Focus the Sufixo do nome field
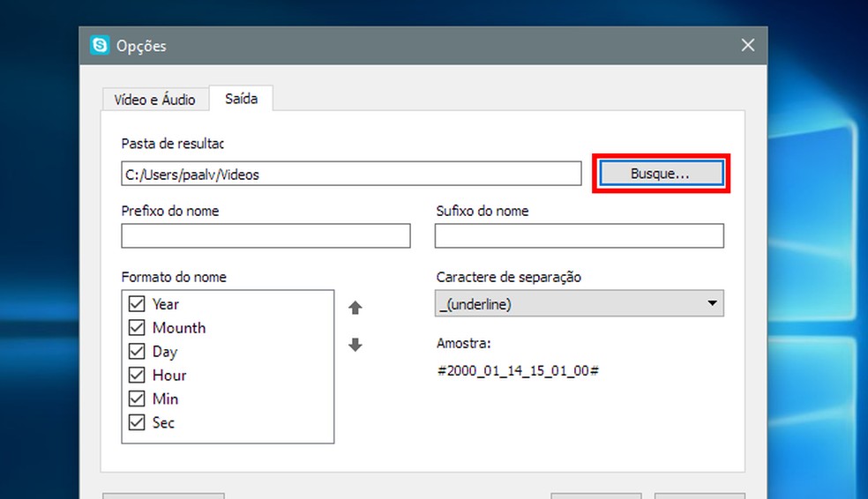This screenshot has height=499, width=868. tap(579, 235)
